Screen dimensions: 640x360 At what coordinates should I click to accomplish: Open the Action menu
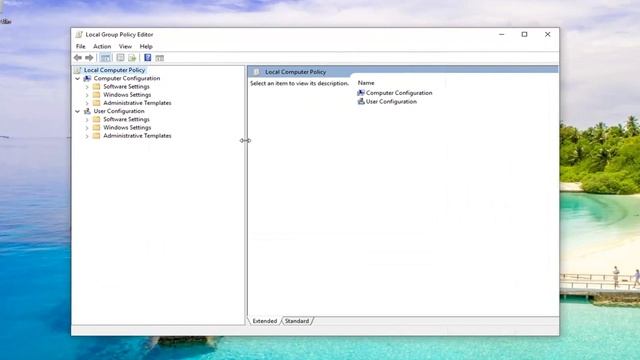pyautogui.click(x=102, y=47)
